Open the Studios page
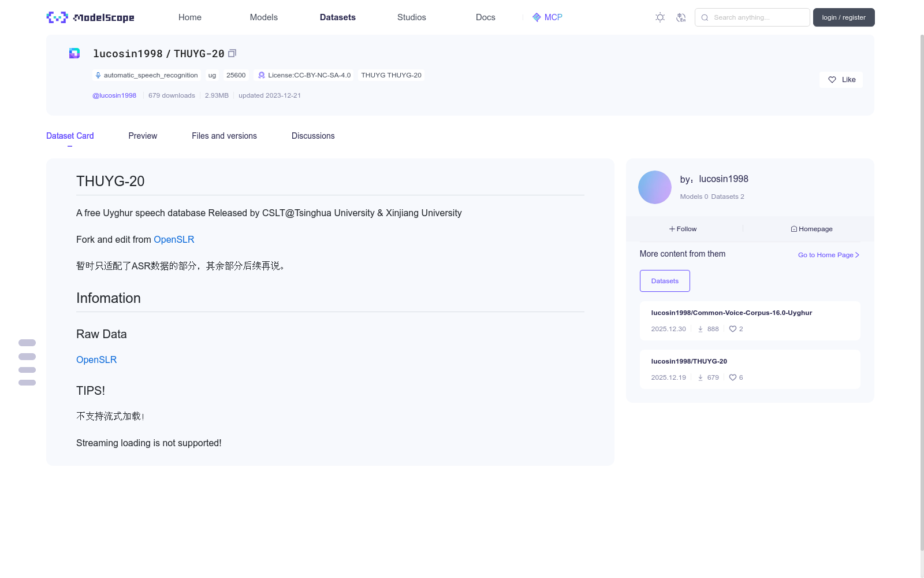The width and height of the screenshot is (924, 578). point(412,17)
